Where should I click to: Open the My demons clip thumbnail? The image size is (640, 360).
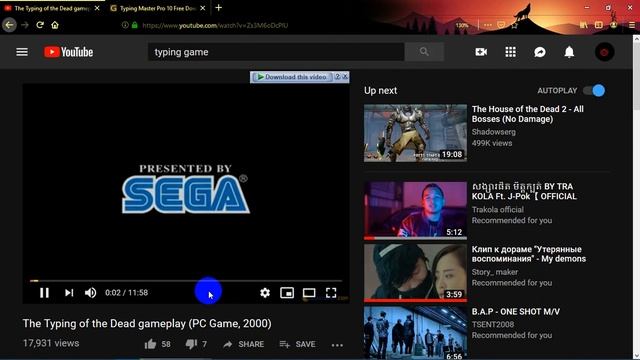415,273
